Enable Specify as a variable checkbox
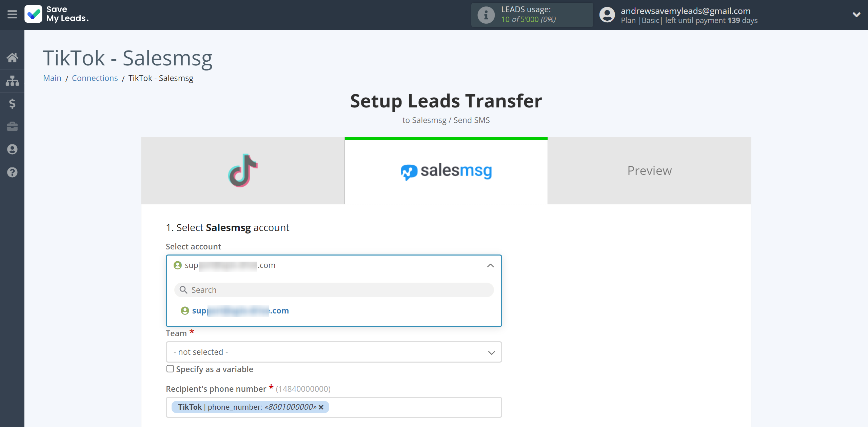868x427 pixels. pyautogui.click(x=170, y=369)
